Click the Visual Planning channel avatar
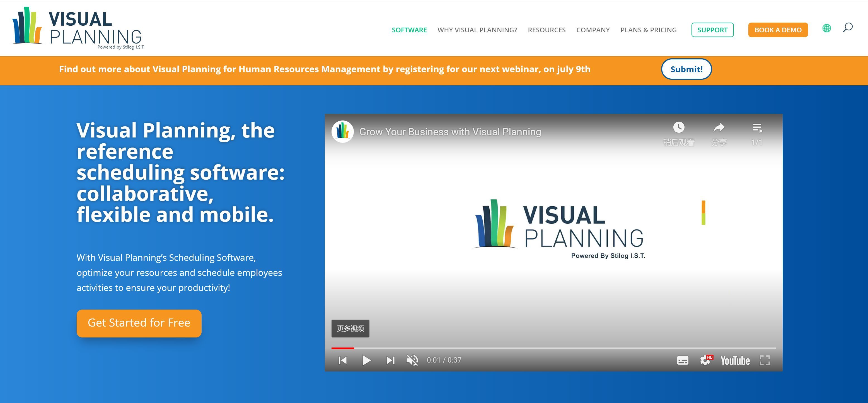The image size is (868, 403). point(342,131)
